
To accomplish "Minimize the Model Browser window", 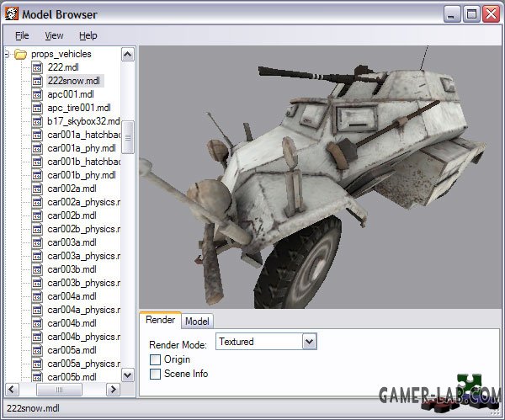I will coord(451,14).
